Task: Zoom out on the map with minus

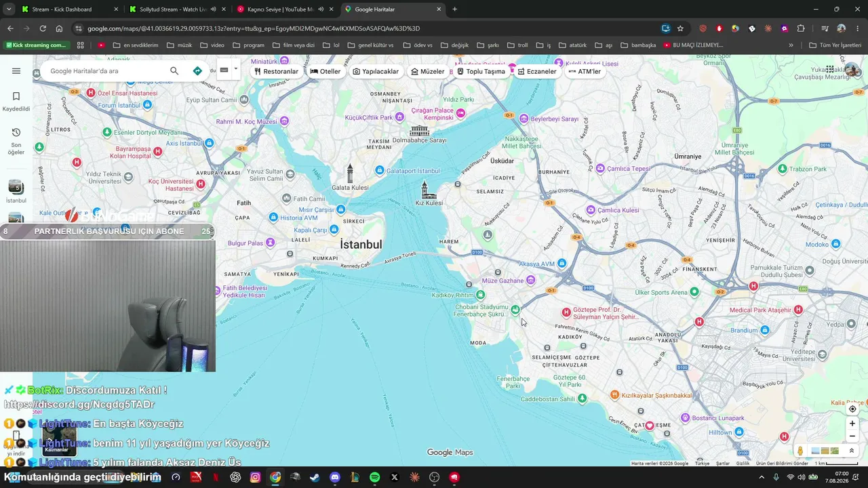Action: tap(852, 436)
